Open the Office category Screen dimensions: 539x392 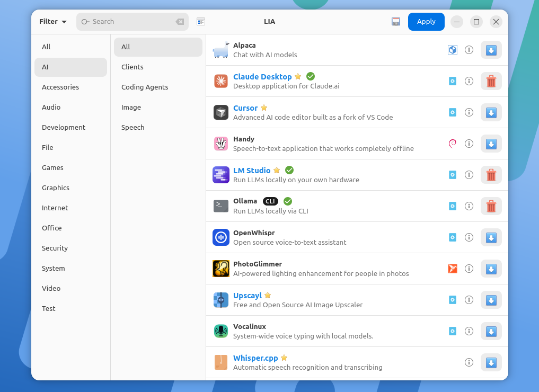(70, 228)
